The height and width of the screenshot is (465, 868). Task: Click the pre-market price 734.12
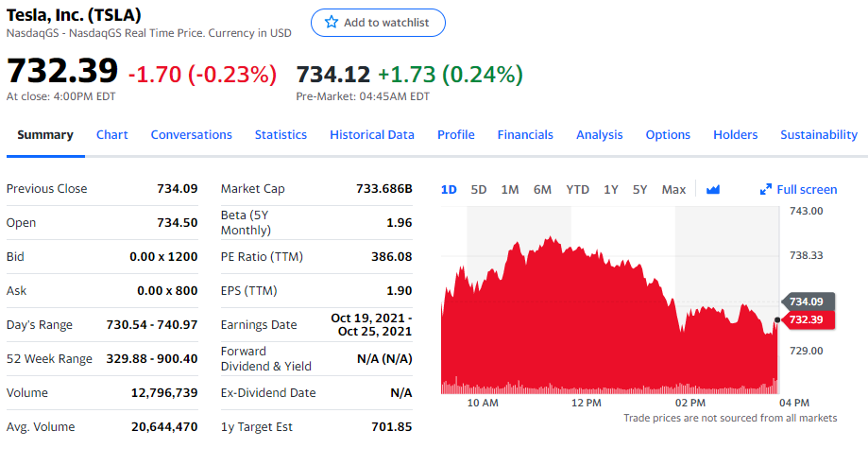click(x=332, y=75)
